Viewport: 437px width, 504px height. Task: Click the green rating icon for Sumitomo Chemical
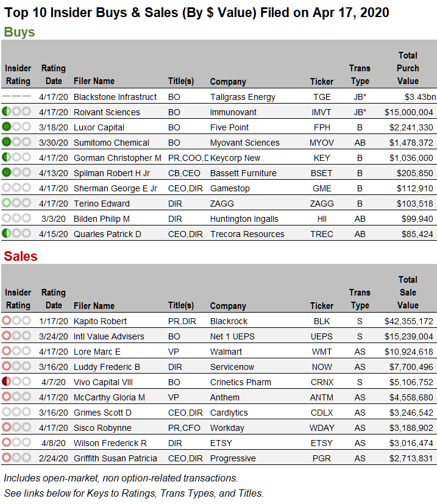coord(17,143)
